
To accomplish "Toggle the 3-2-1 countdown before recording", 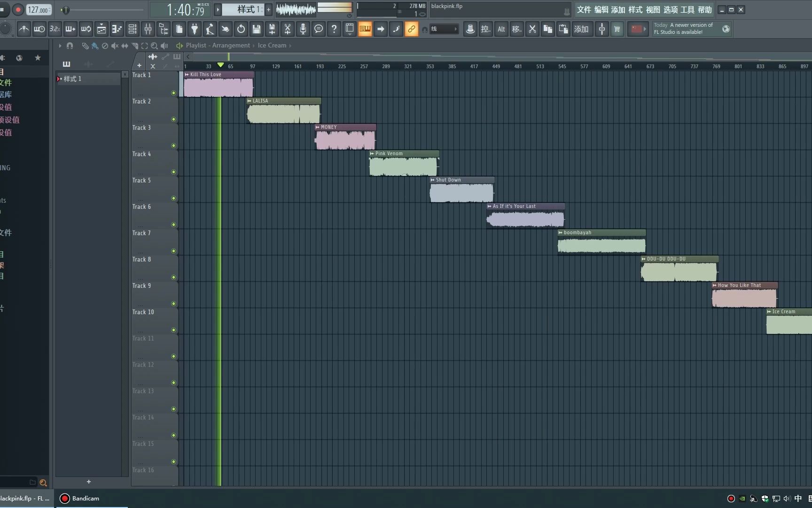I will 55,29.
